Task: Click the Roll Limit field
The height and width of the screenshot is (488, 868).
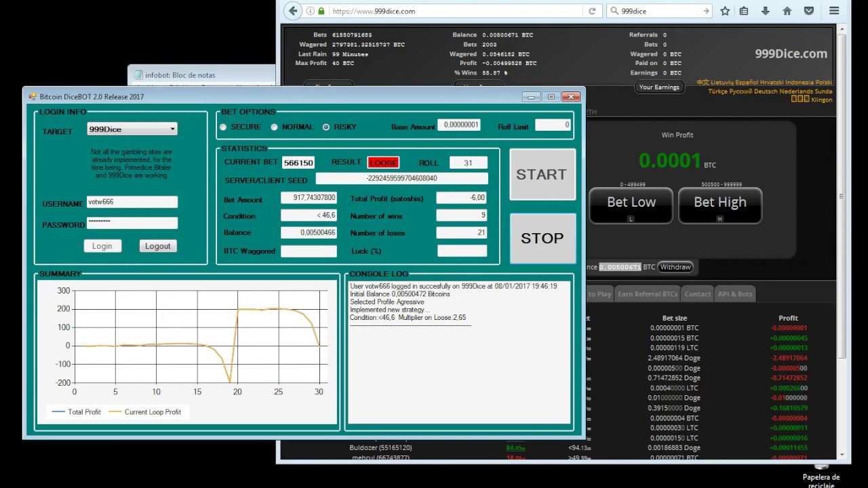Action: coord(553,125)
